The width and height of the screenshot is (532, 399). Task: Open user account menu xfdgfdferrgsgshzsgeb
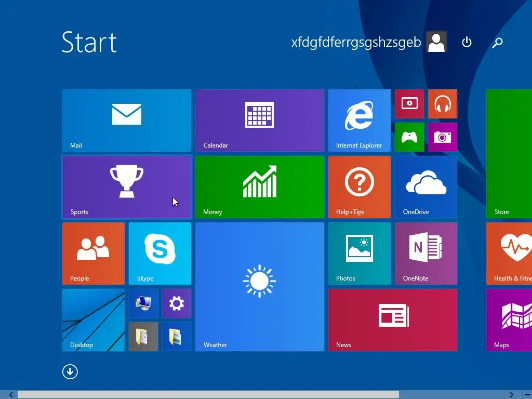tap(356, 43)
